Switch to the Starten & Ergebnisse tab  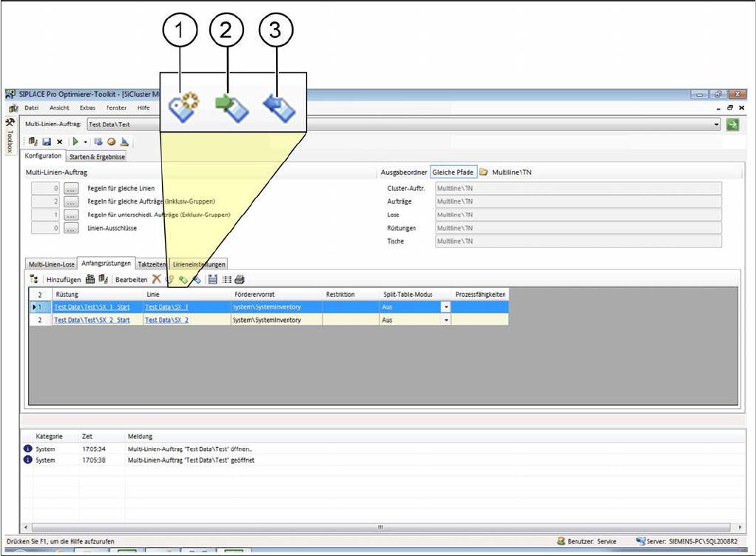(97, 156)
